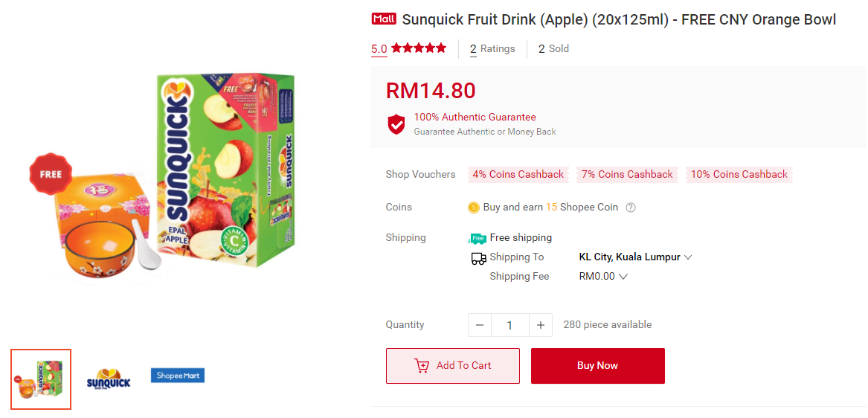The width and height of the screenshot is (868, 418).
Task: Click the Shopee Coin help question-mark icon
Action: 631,208
